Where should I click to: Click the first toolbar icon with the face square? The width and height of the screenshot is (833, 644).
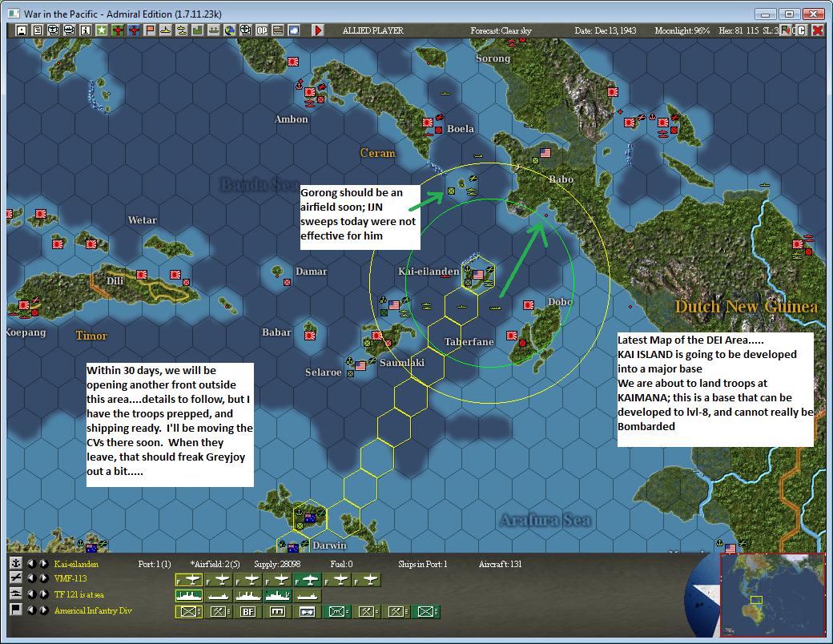tap(22, 30)
